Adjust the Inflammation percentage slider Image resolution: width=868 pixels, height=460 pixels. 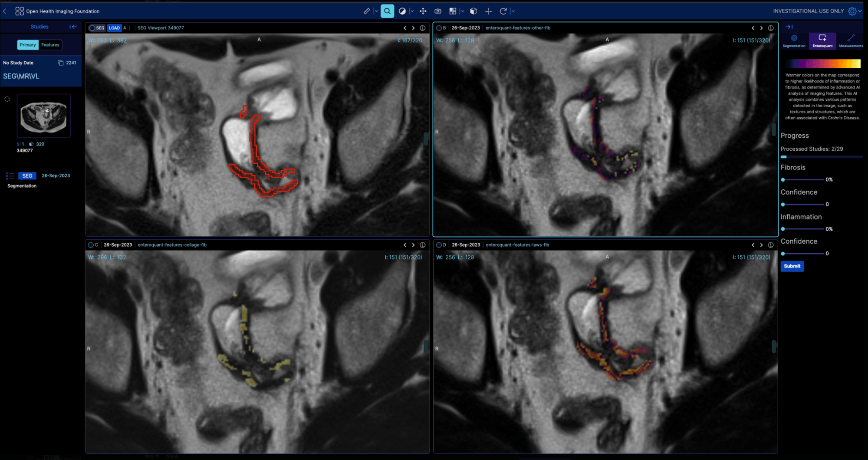(803, 229)
